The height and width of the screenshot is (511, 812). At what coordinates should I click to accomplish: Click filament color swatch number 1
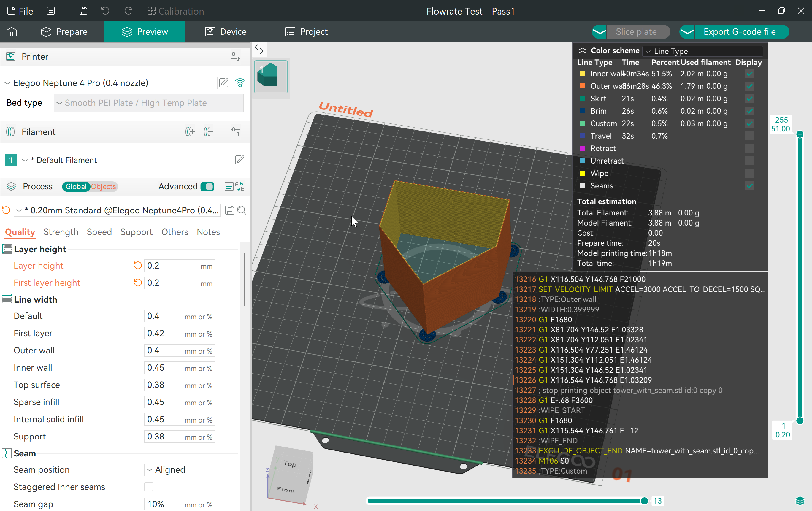click(x=11, y=160)
